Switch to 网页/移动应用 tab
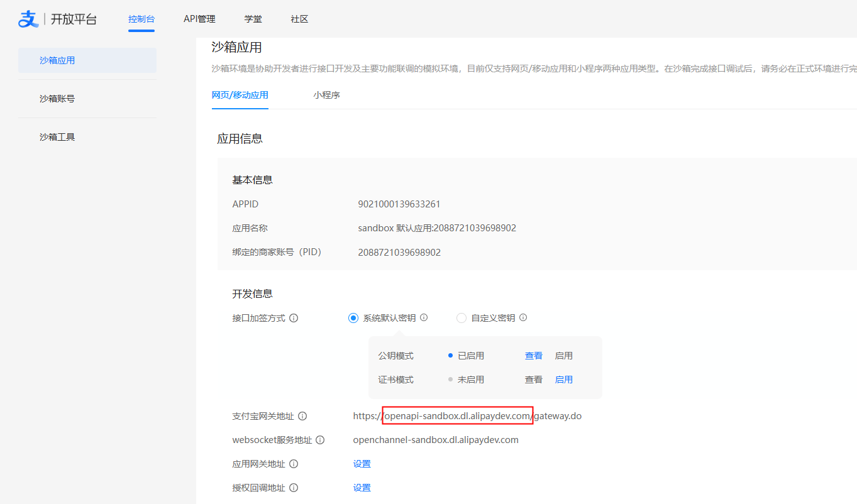Viewport: 857px width, 504px height. pyautogui.click(x=240, y=96)
